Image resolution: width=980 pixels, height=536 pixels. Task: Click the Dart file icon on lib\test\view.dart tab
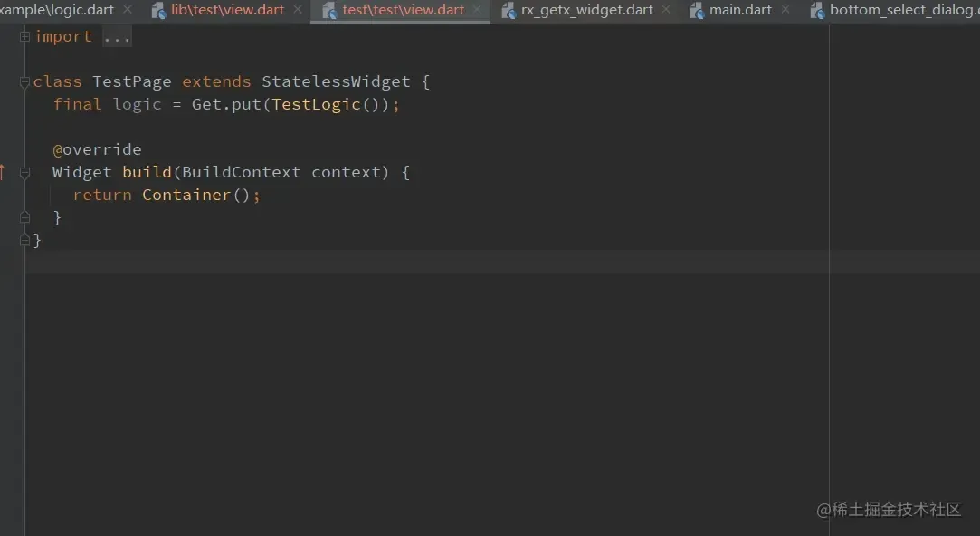[158, 11]
